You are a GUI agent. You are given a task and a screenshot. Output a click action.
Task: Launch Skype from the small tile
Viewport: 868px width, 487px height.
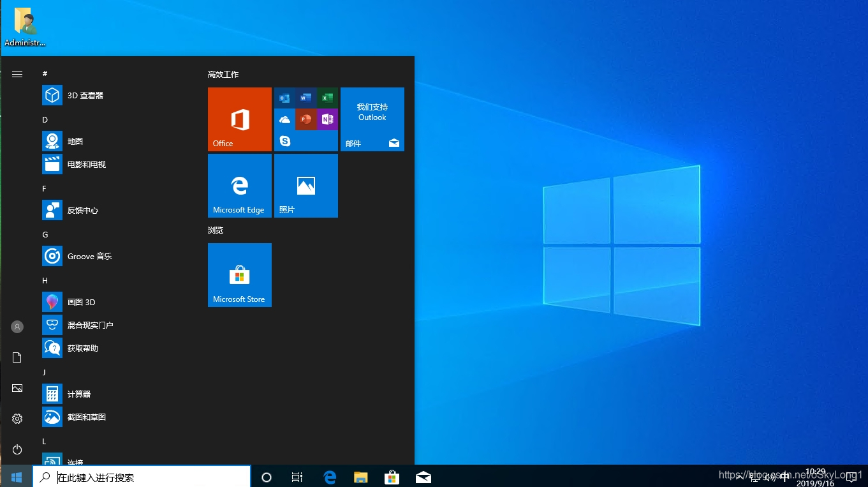(x=284, y=141)
